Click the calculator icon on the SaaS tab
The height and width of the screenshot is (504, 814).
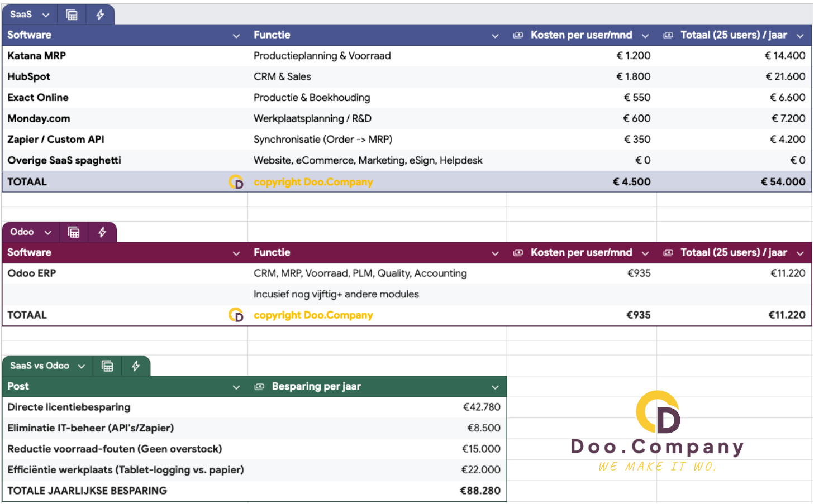point(72,15)
